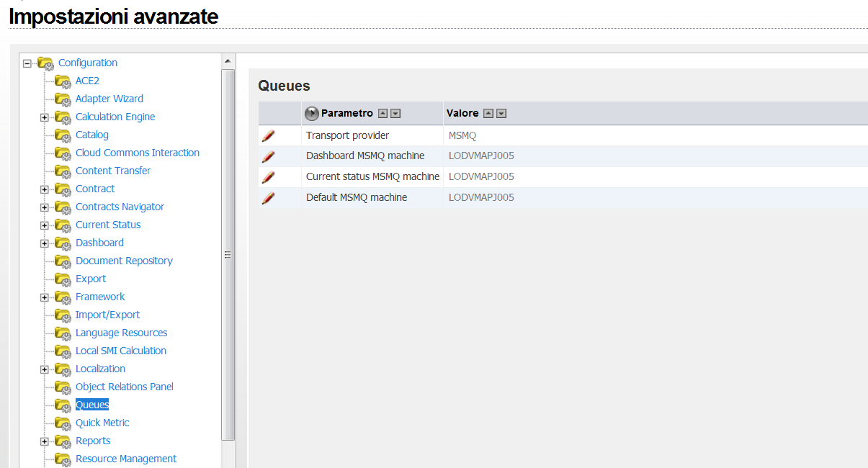Open the Adapter Wizard link
The width and height of the screenshot is (868, 468).
(x=109, y=99)
